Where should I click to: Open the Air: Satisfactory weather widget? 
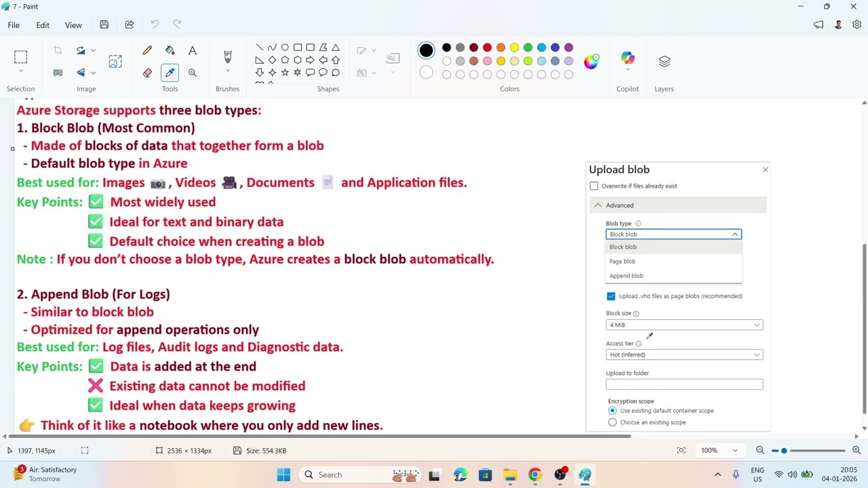click(46, 474)
